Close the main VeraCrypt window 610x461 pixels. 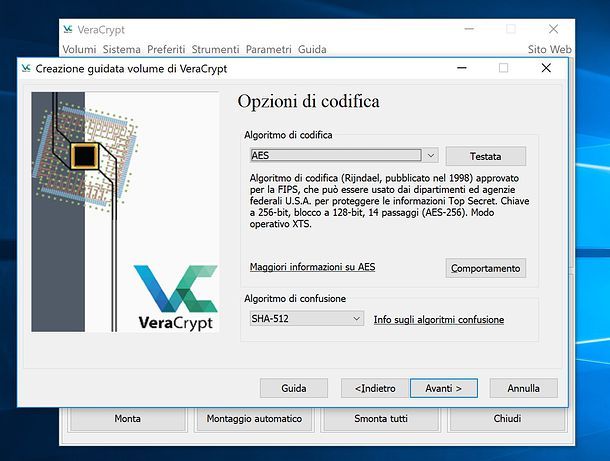coord(553,29)
